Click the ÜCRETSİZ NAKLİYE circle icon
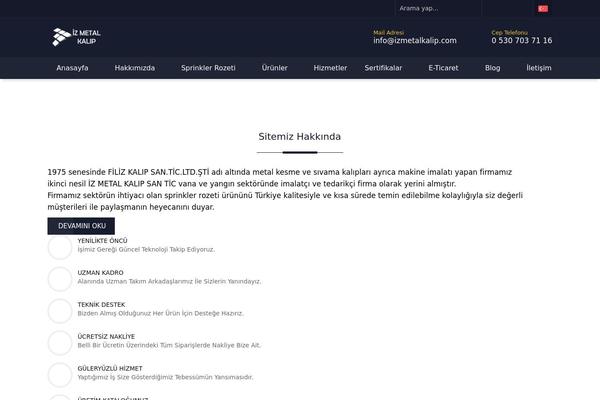Image resolution: width=600 pixels, height=400 pixels. 60,343
